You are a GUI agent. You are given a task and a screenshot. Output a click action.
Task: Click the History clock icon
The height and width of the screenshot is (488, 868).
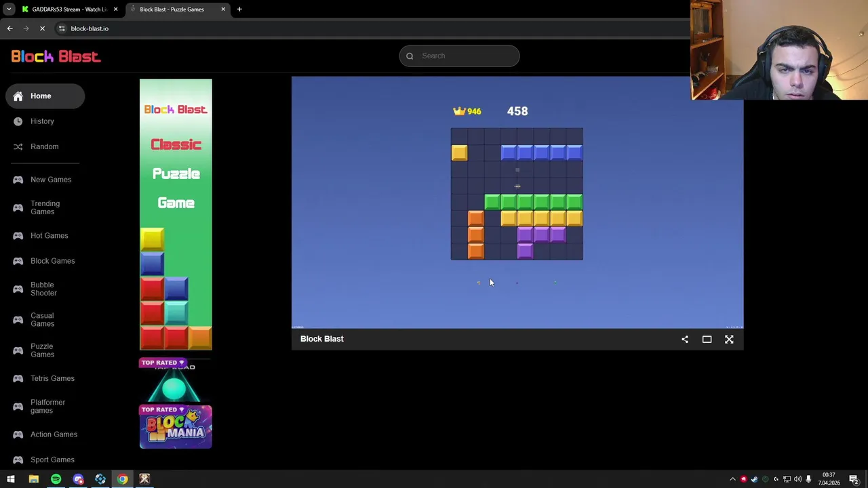(18, 121)
